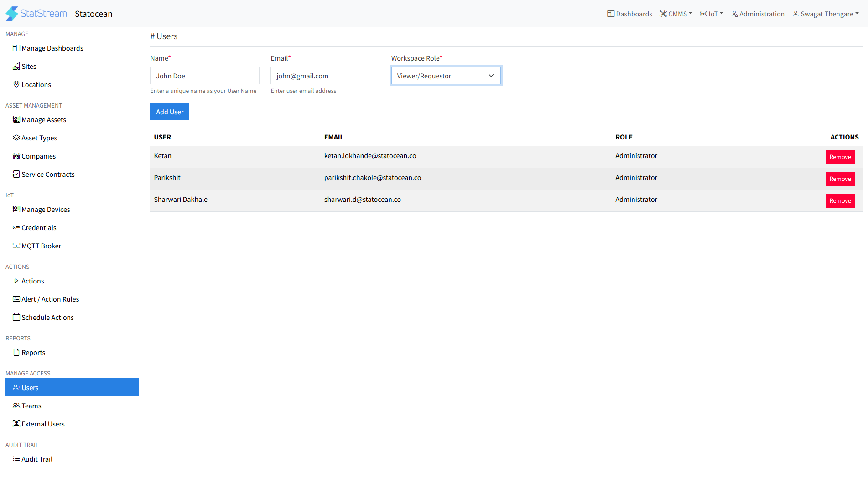Click the StatStream logo icon

coord(12,14)
